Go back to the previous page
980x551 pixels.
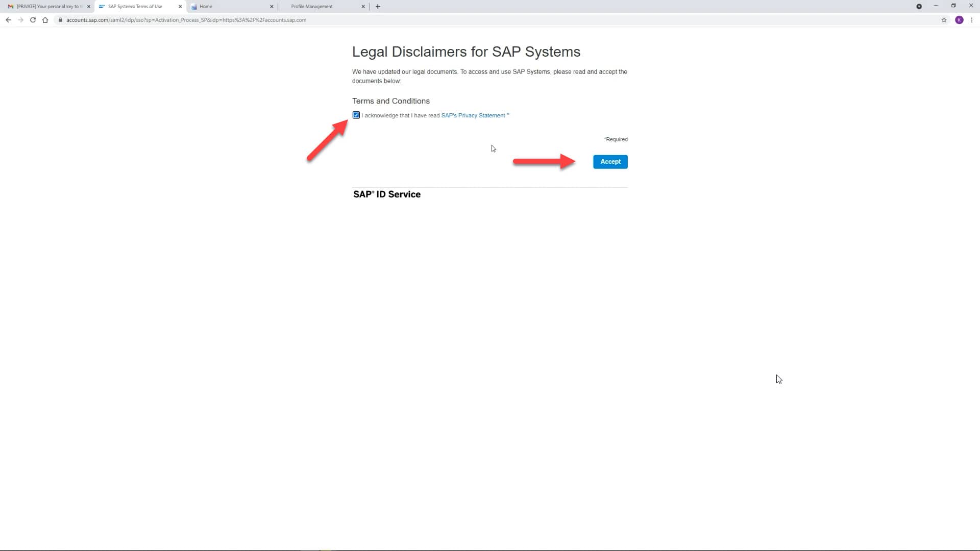click(8, 20)
